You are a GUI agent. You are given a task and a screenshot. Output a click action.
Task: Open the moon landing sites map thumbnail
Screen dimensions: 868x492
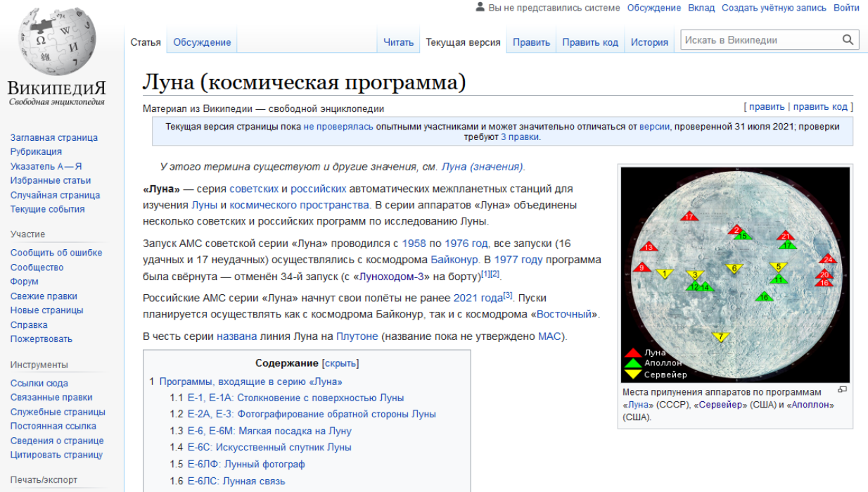[x=735, y=275]
